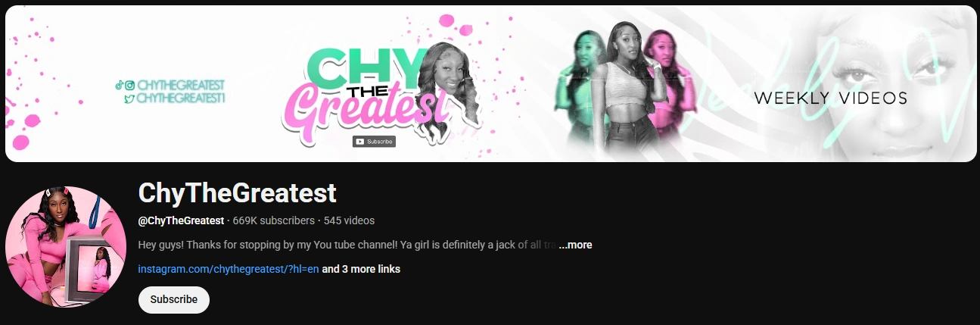This screenshot has height=325, width=980.
Task: Open the ChyTheGreatest round profile avatar
Action: 66,247
